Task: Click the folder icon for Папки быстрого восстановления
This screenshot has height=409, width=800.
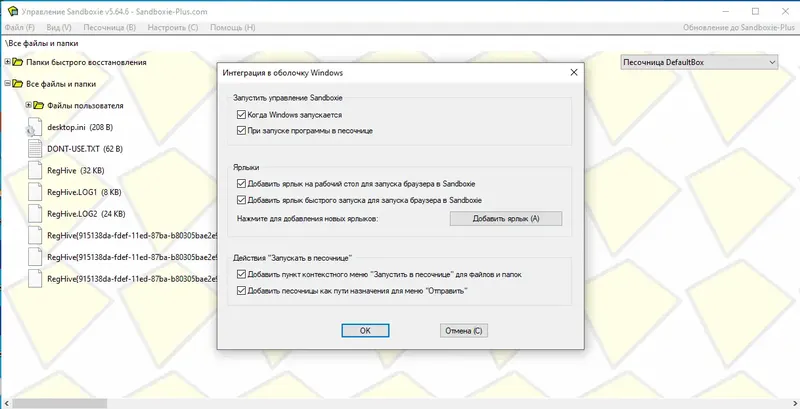Action: pyautogui.click(x=18, y=62)
